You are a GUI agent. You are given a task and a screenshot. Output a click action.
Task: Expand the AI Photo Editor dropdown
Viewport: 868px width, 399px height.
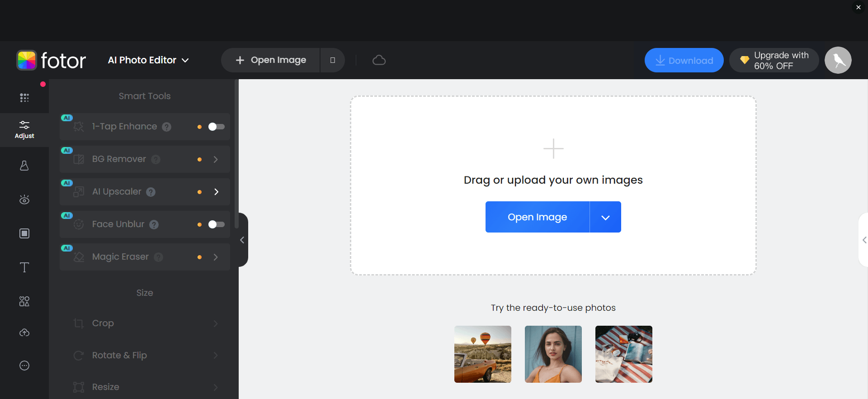tap(148, 60)
